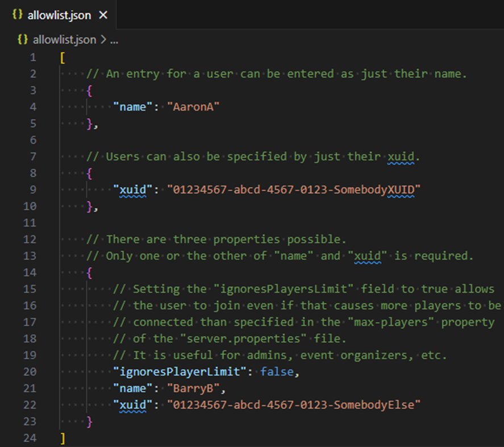Screen dimensions: 504x447
Task: Select line 14 via its line number
Action: click(x=30, y=272)
